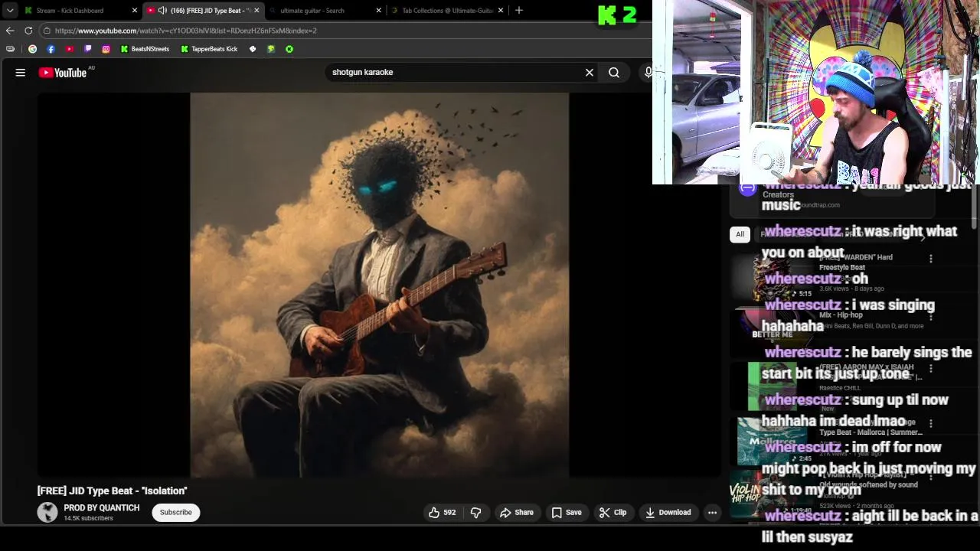
Task: Focus the browser address bar URL
Action: coord(185,31)
